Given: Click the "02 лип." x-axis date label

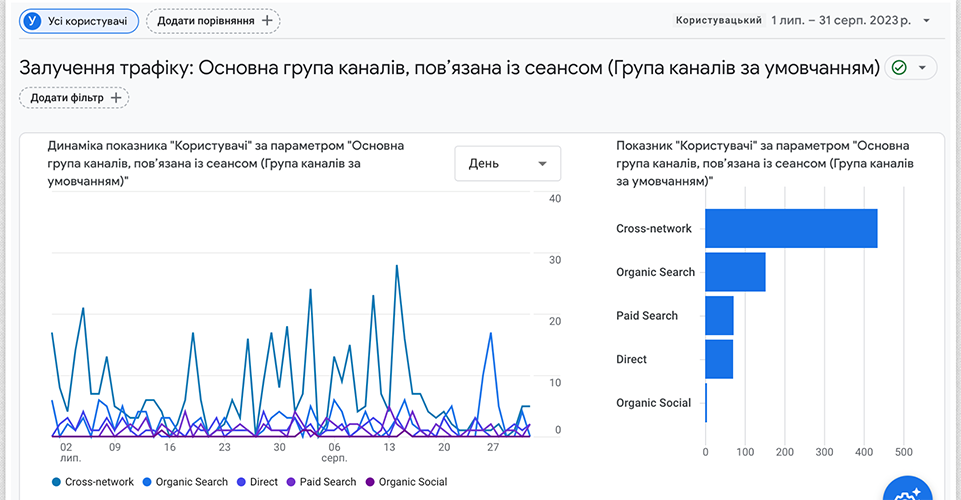Looking at the screenshot, I should 70,452.
